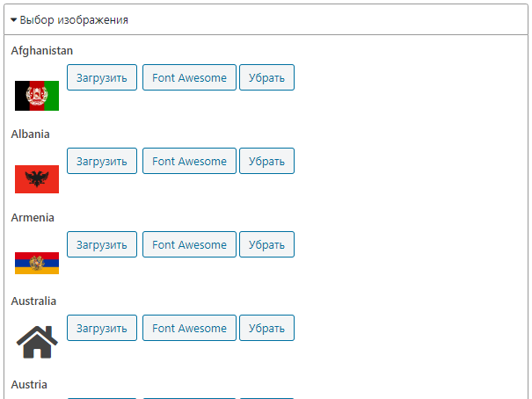The height and width of the screenshot is (399, 532).
Task: Click the Austria field label
Action: click(x=29, y=385)
